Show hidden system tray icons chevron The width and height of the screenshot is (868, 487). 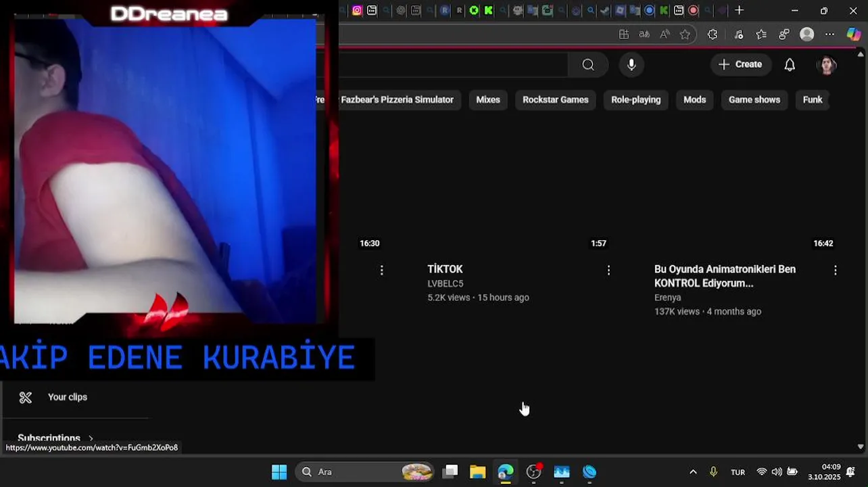click(x=693, y=472)
